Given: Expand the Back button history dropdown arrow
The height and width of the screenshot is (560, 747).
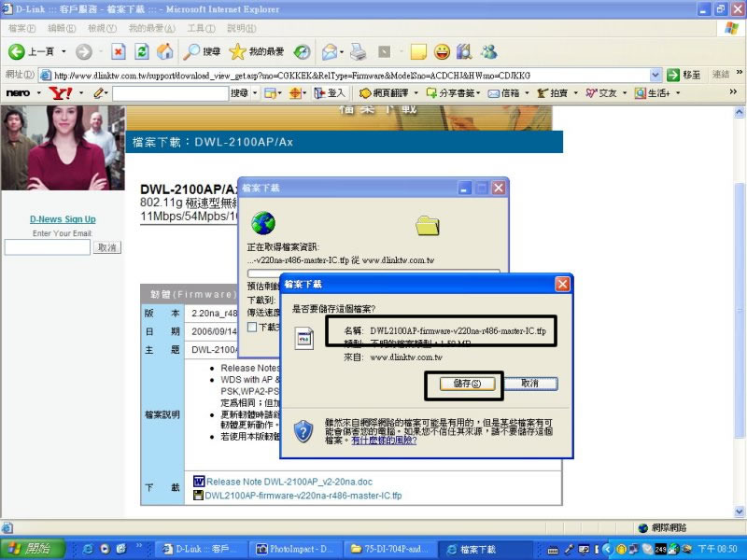Looking at the screenshot, I should (63, 51).
